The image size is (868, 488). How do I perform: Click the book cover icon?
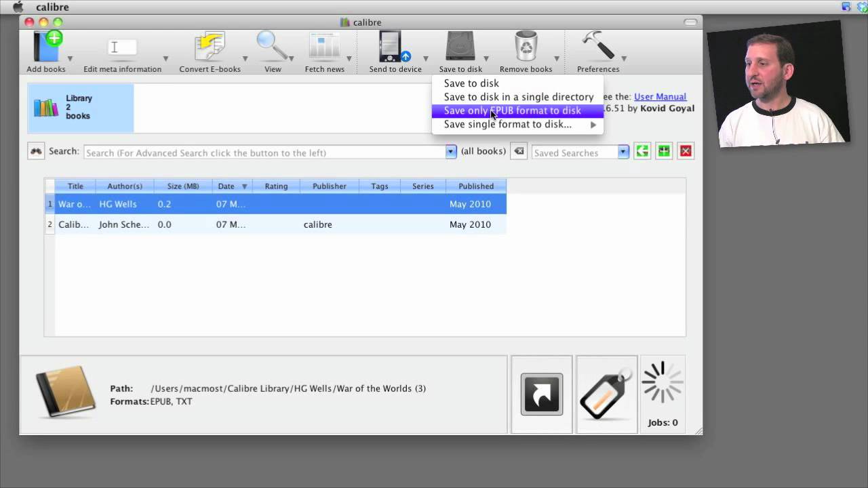[64, 392]
